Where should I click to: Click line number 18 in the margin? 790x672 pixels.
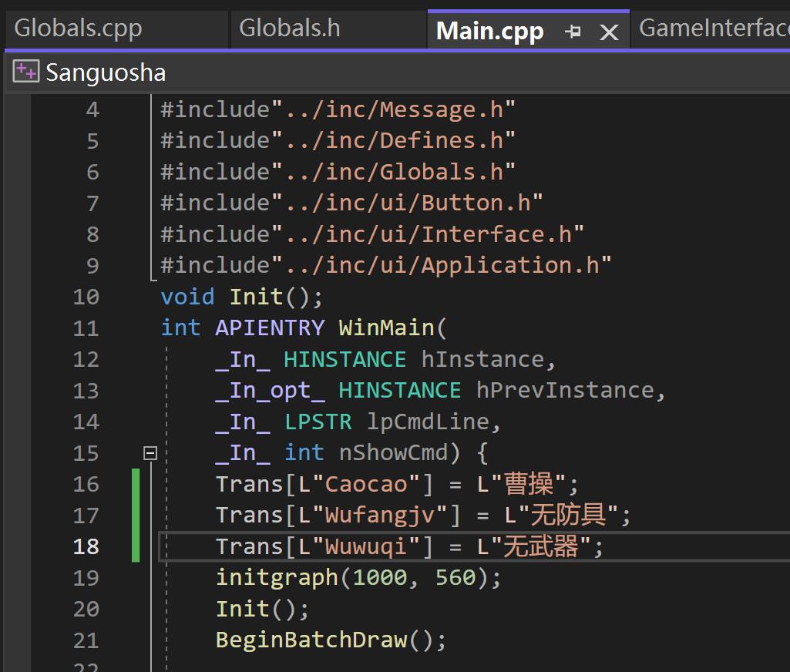point(86,546)
